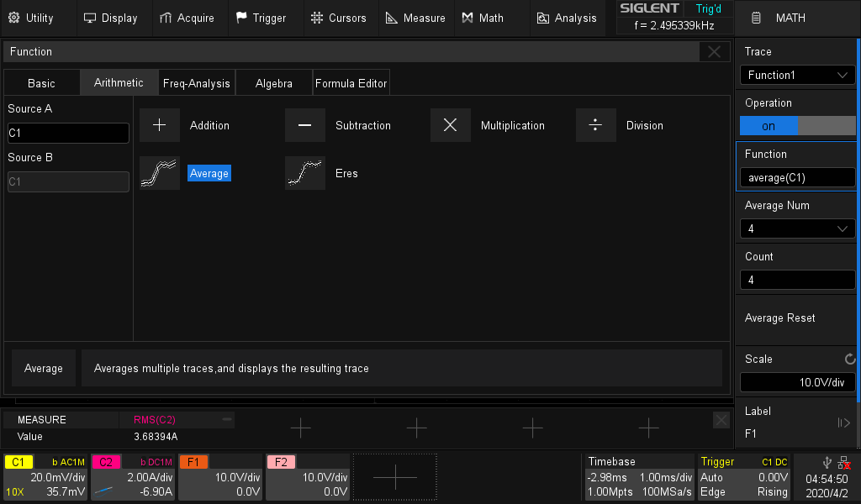Select the Eres waveform icon

pos(305,173)
